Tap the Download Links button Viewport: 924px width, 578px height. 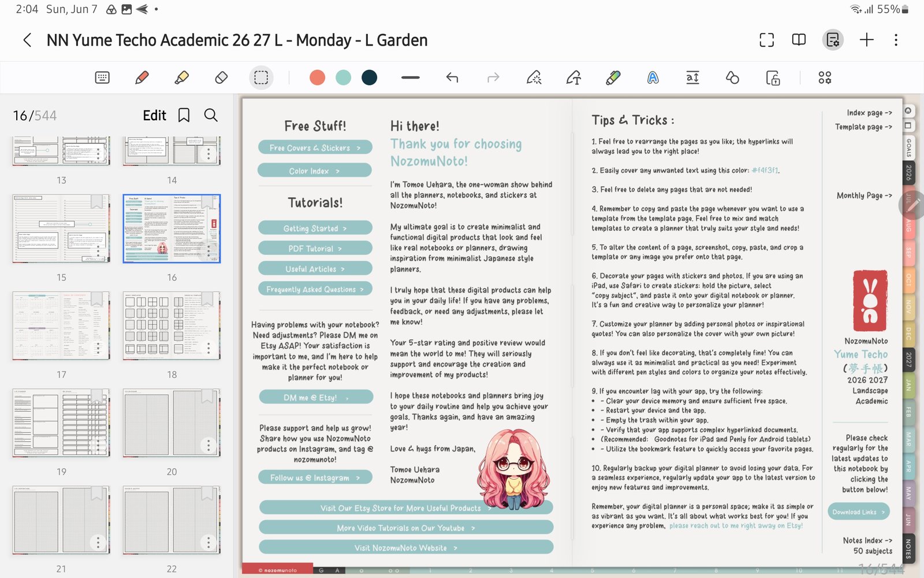(x=859, y=512)
